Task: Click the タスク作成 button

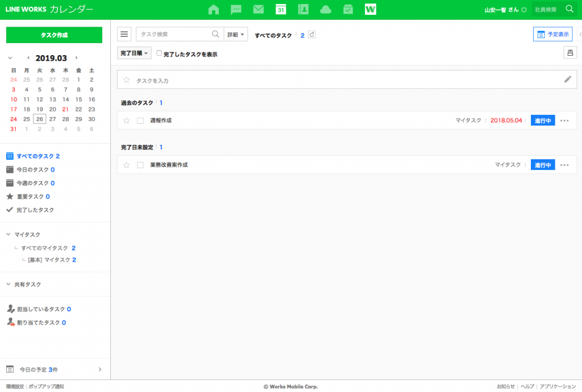Action: click(54, 35)
